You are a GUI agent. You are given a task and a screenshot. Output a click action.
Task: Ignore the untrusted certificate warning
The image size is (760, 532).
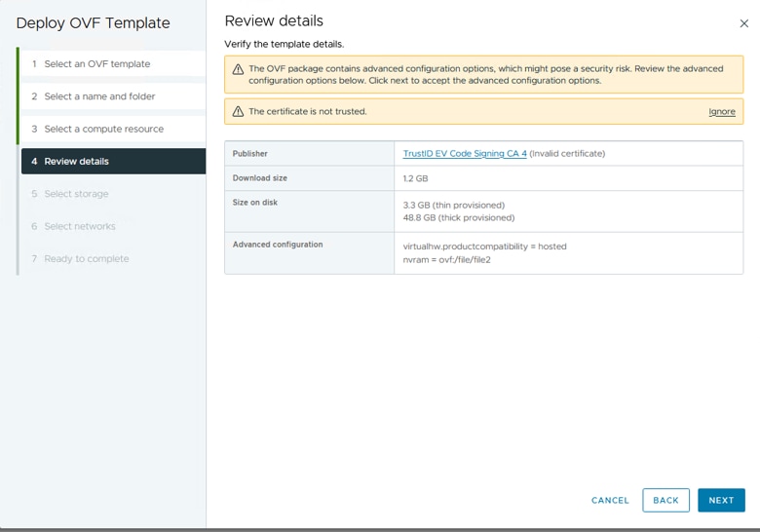click(x=722, y=111)
